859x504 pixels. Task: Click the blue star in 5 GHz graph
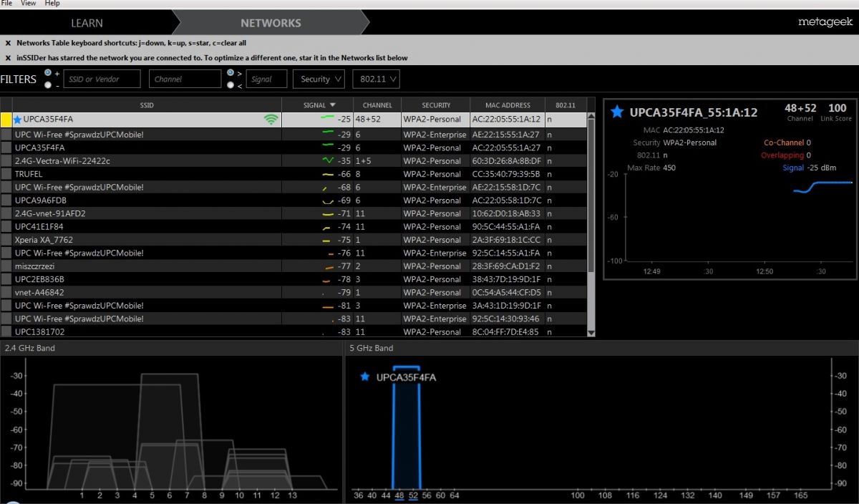[365, 377]
